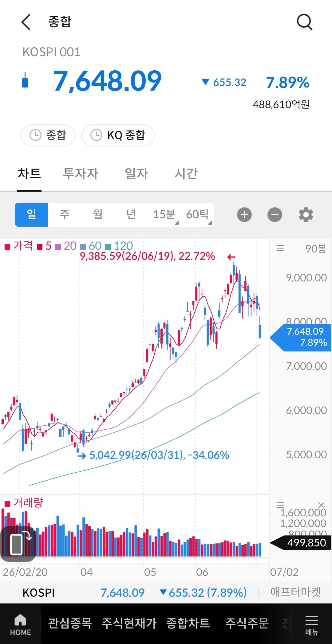Open volume pane options menu icon

280,505
